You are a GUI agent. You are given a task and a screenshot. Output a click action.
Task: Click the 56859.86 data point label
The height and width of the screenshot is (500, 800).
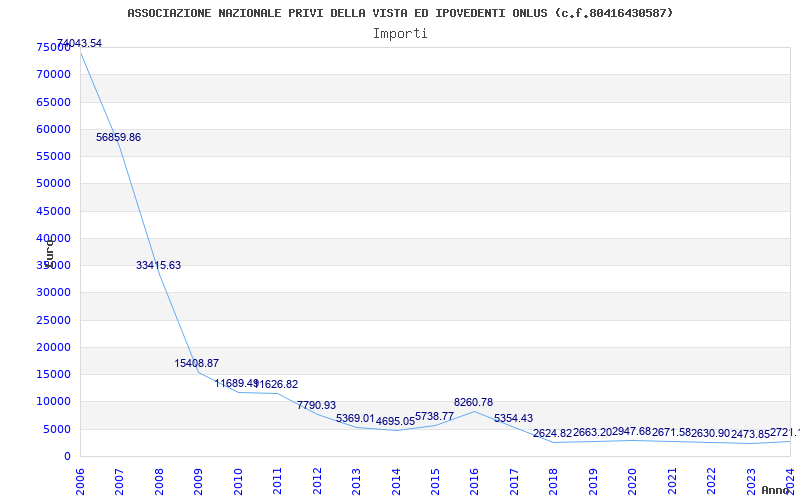(x=118, y=138)
